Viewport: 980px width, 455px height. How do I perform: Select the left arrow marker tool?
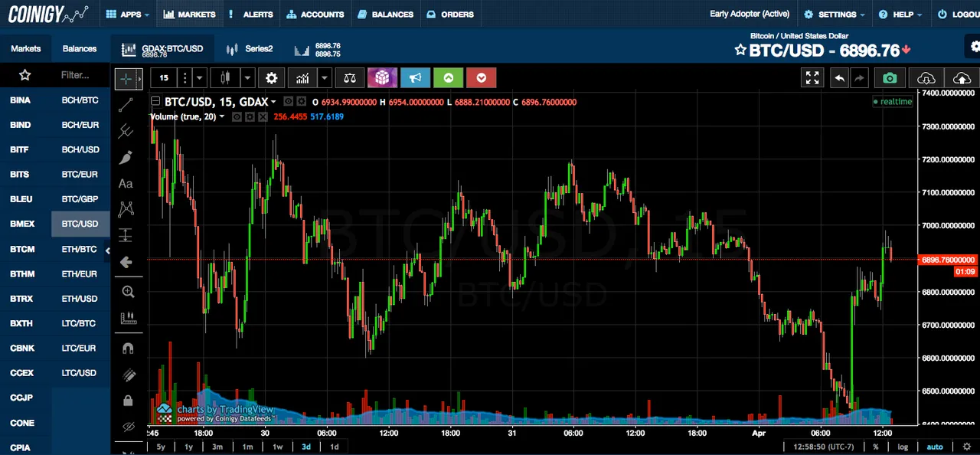tap(126, 262)
